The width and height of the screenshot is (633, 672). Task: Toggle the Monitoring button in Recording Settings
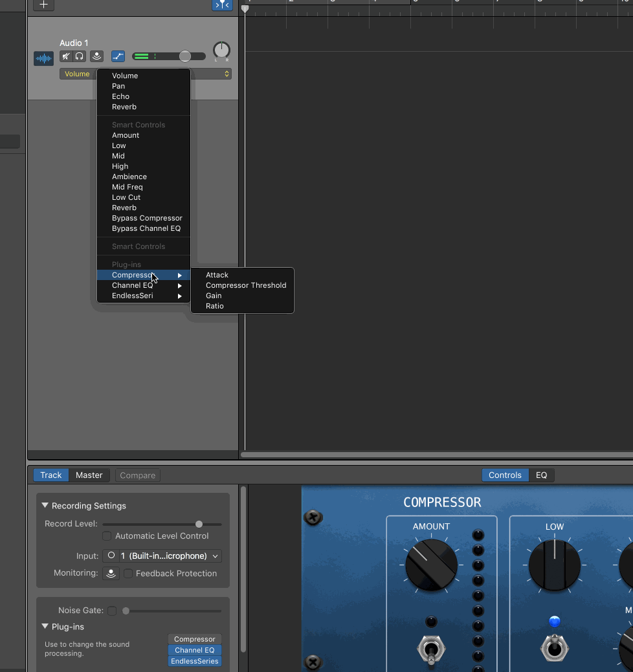[111, 574]
